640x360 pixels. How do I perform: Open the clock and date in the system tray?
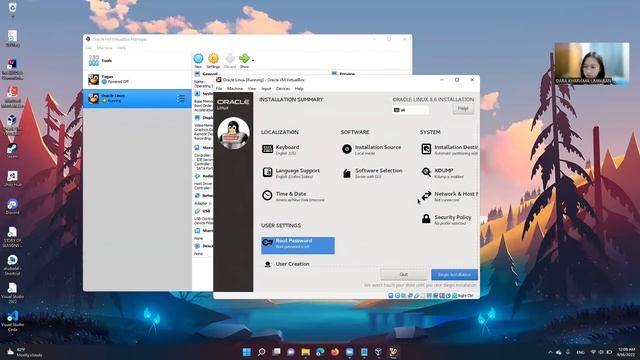click(x=626, y=352)
